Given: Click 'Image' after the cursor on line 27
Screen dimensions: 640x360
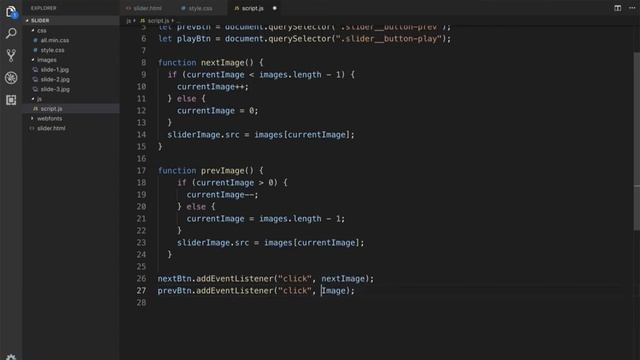Looking at the screenshot, I should point(333,291).
